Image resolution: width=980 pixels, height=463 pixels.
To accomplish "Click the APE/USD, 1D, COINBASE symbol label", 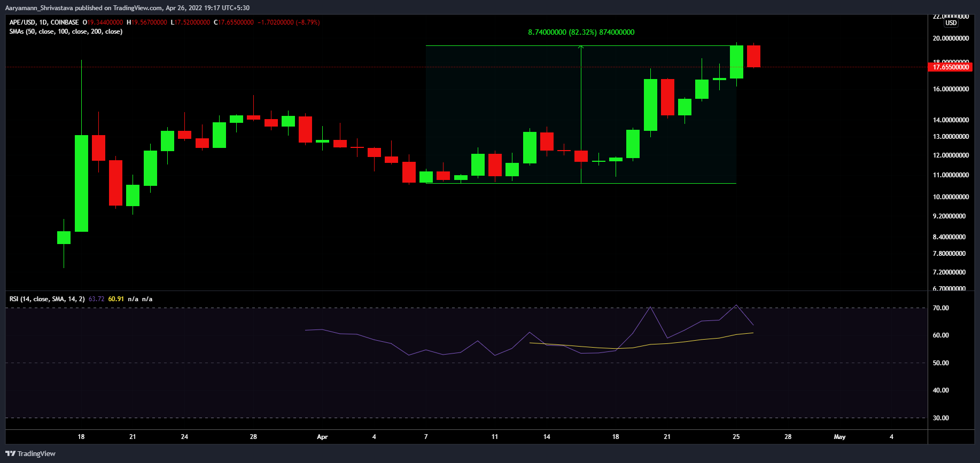I will click(x=44, y=22).
